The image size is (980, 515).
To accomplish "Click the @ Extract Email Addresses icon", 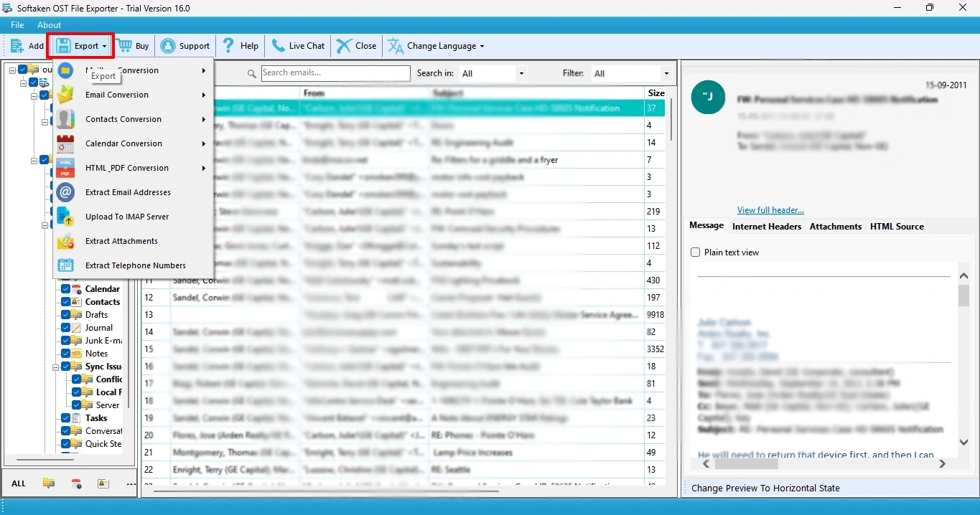I will click(65, 192).
